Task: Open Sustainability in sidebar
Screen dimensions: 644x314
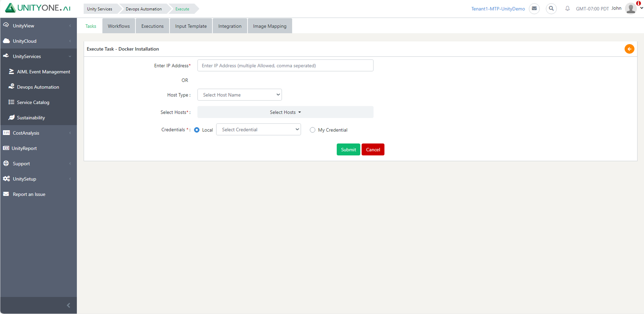Action: point(31,117)
